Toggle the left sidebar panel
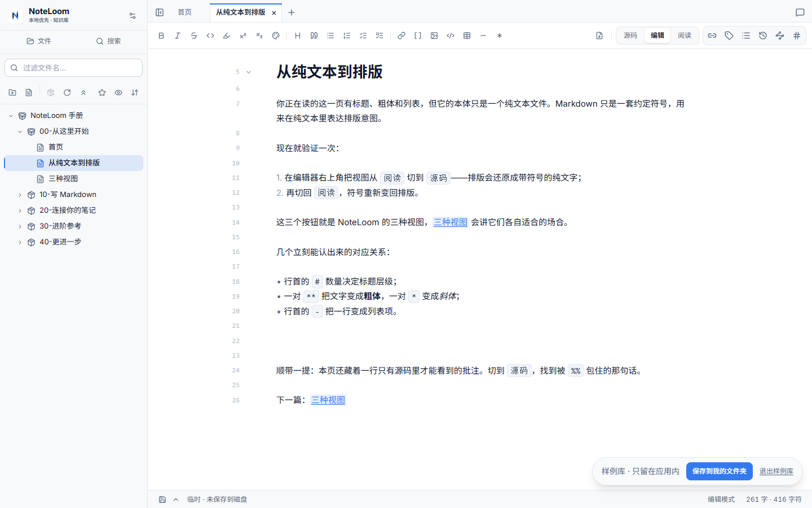Screen dimensions: 812x508 160,12
